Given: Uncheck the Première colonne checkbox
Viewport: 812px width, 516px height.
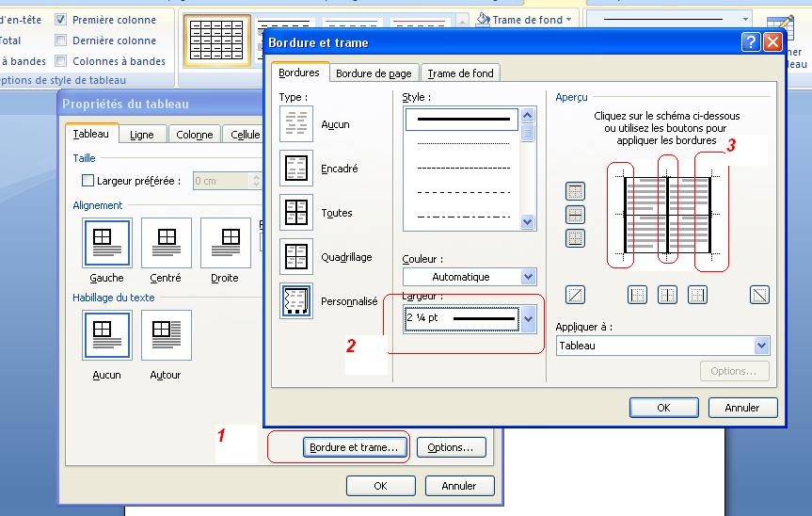Looking at the screenshot, I should pos(61,19).
